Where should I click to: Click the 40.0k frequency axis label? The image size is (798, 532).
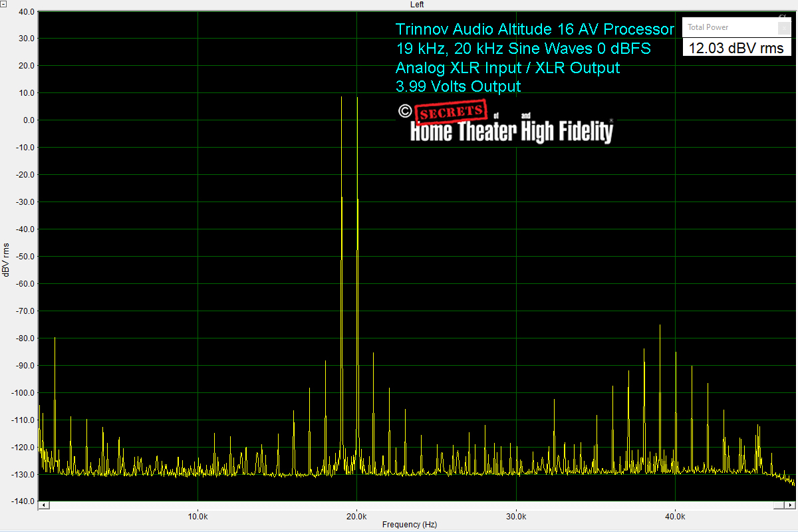pos(675,516)
